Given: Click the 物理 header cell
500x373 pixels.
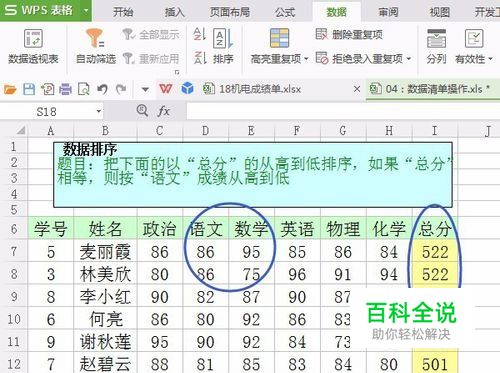Looking at the screenshot, I should pyautogui.click(x=343, y=229).
